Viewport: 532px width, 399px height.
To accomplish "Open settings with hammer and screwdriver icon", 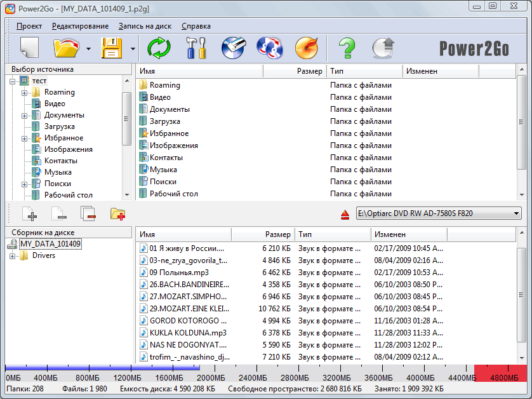I will (196, 48).
